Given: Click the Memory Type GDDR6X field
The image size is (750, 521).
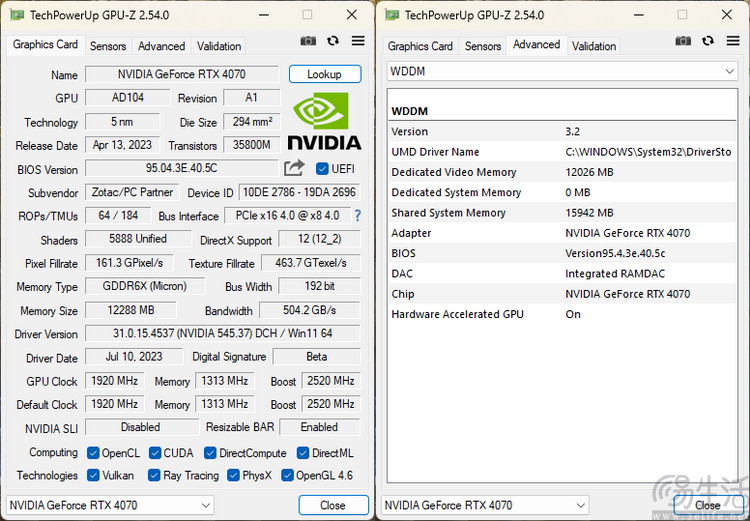Looking at the screenshot, I should click(145, 287).
